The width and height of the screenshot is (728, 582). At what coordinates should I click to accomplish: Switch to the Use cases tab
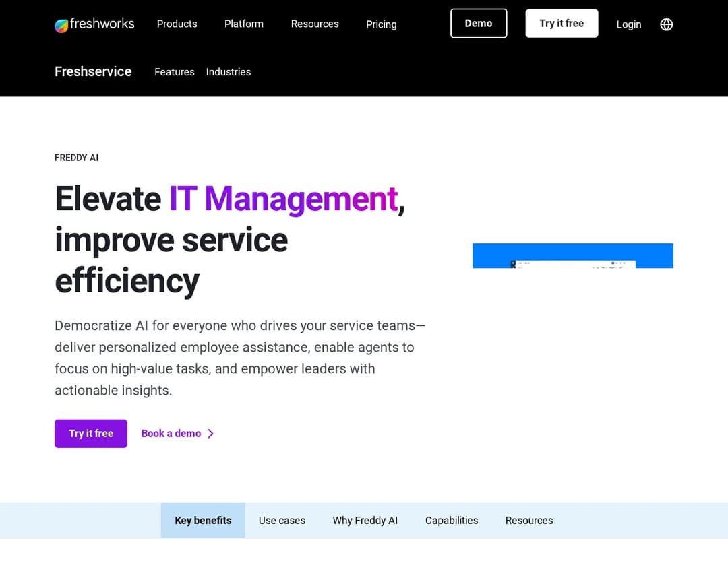pos(282,521)
